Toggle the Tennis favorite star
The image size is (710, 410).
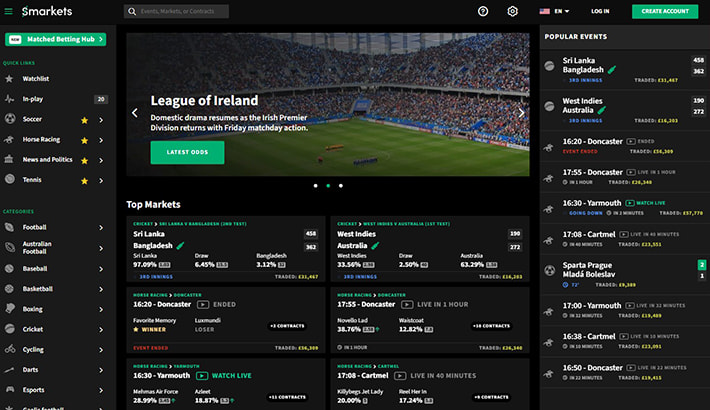(x=84, y=181)
